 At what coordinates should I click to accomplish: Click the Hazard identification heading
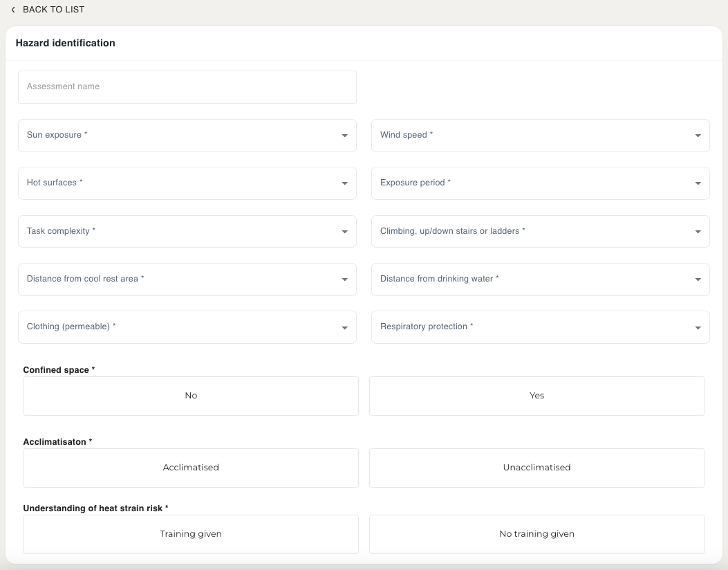click(66, 43)
